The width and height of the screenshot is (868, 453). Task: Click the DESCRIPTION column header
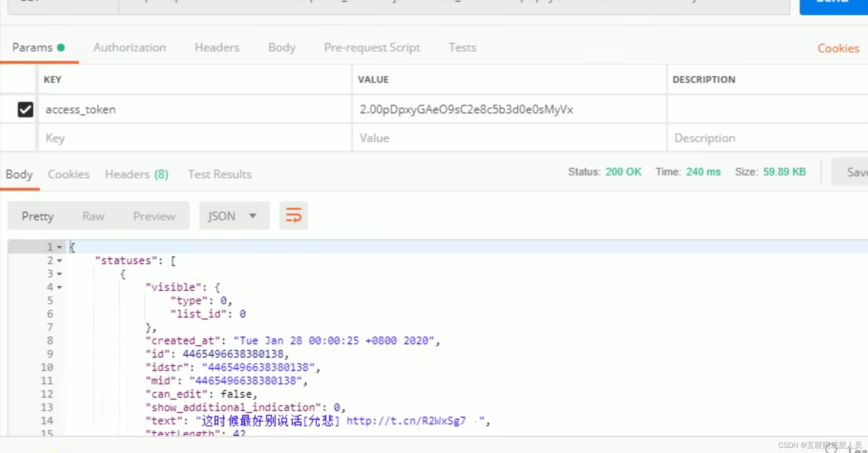pyautogui.click(x=704, y=80)
